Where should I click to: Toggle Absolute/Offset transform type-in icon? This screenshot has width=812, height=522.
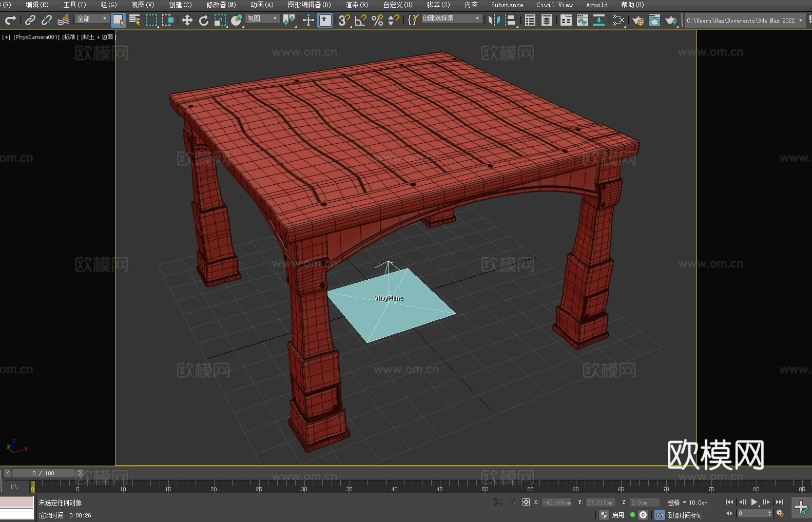(x=526, y=502)
